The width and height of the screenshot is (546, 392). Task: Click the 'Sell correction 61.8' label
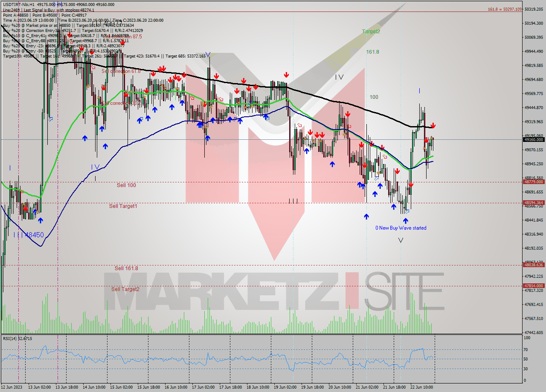(x=121, y=71)
